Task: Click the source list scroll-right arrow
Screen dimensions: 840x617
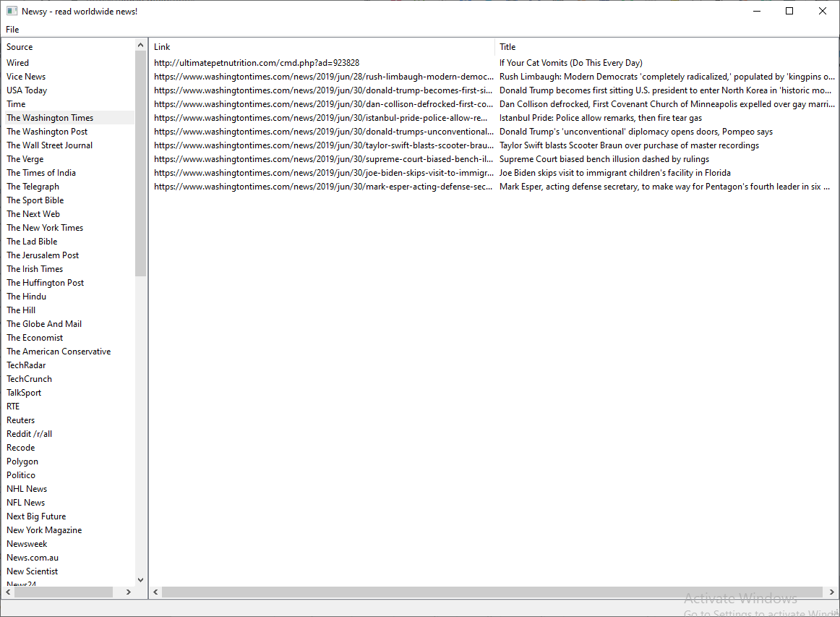Action: [128, 592]
